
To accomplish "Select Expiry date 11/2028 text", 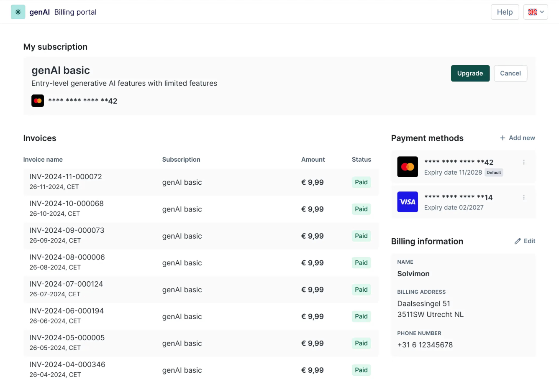I will coord(453,173).
